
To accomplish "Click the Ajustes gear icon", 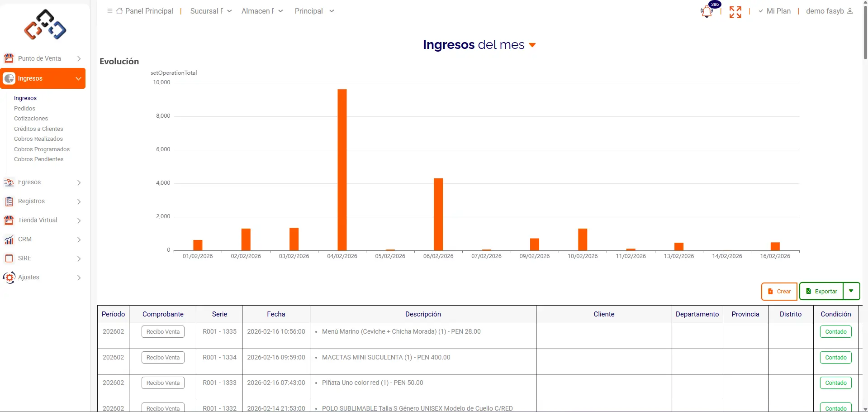I will (9, 278).
